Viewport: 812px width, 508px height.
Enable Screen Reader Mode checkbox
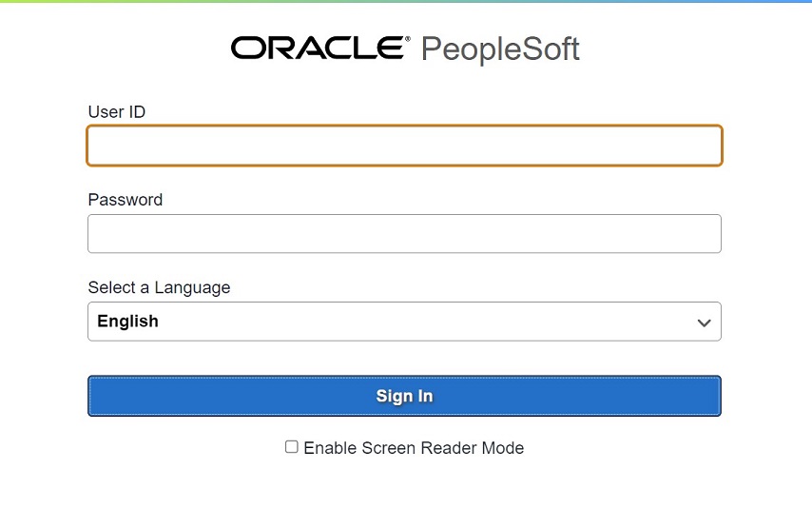[x=292, y=446]
